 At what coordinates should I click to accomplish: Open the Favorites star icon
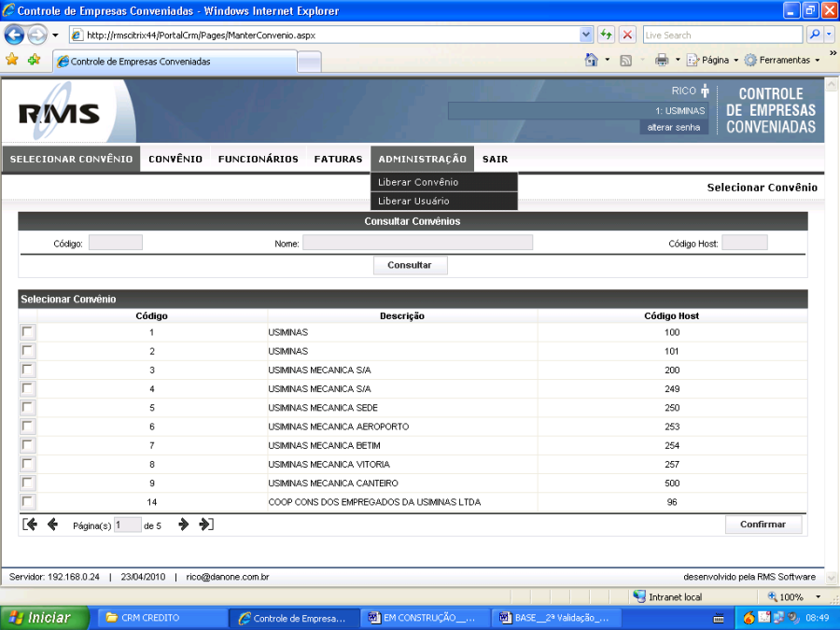12,59
